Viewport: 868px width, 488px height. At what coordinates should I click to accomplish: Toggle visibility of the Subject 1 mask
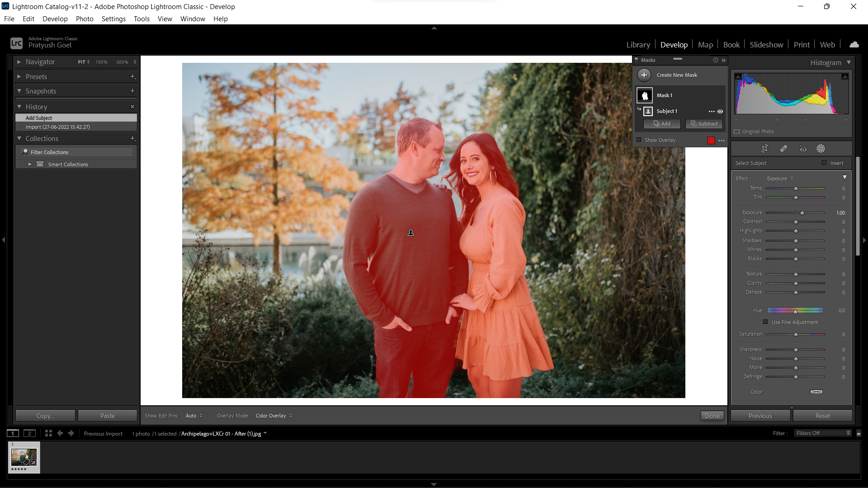[720, 111]
